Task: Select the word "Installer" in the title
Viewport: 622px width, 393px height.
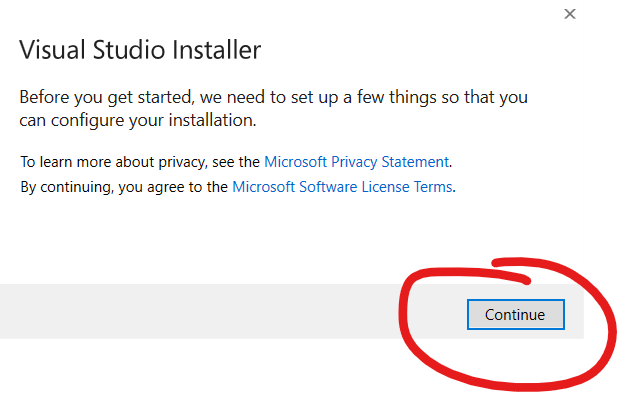Action: (216, 50)
